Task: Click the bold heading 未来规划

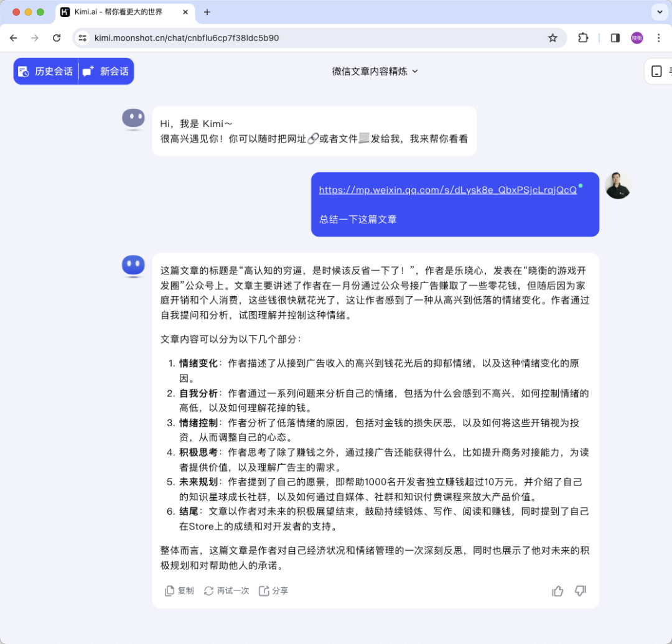Action: [x=198, y=482]
